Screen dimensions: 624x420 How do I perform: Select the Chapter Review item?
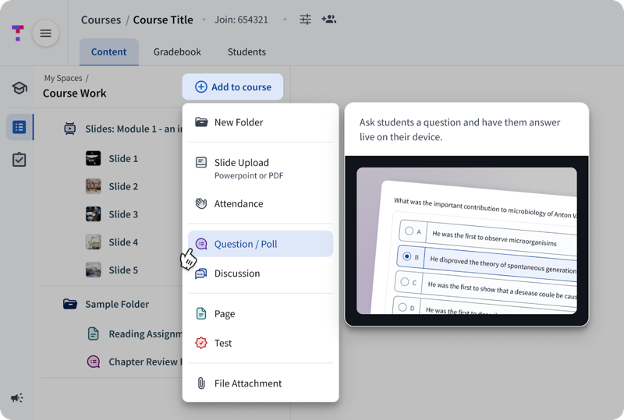point(135,361)
